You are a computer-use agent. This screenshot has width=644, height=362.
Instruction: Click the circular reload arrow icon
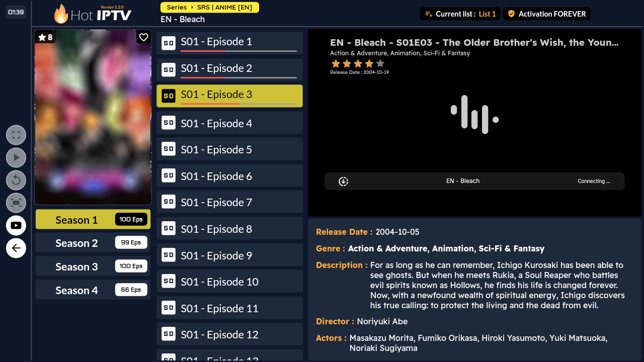pyautogui.click(x=16, y=180)
